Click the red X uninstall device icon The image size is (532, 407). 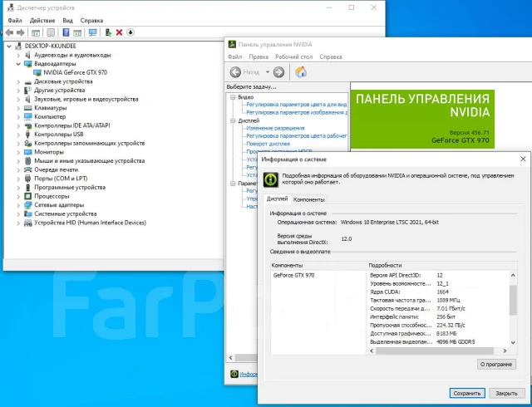(119, 32)
